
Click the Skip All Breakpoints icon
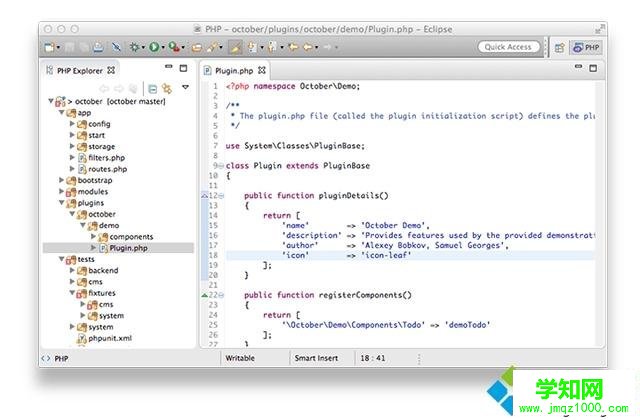(116, 47)
